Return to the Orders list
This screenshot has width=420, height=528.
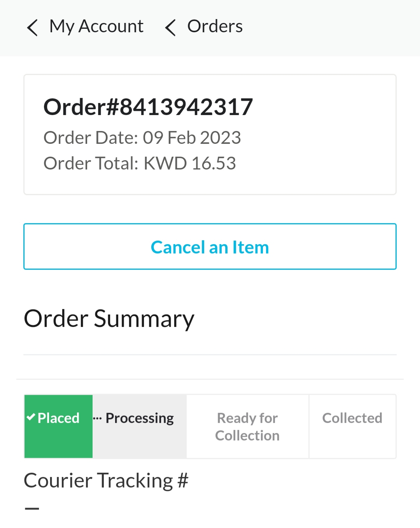coord(215,26)
